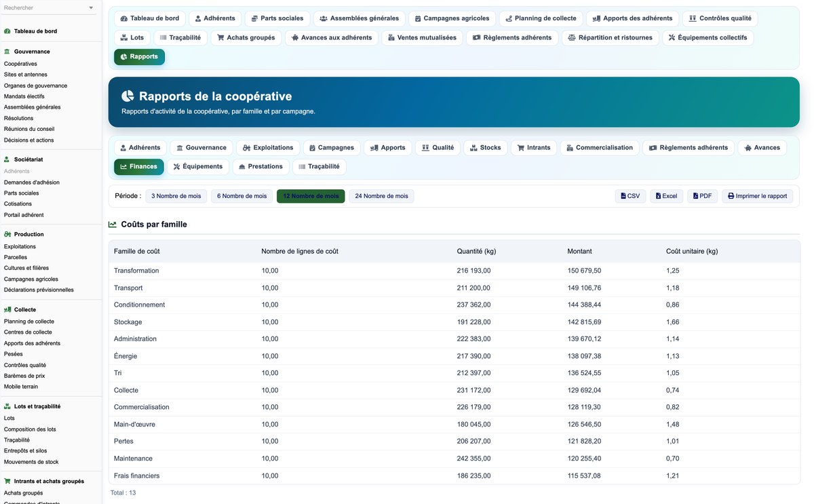
Task: Open the Rechercher dropdown arrow
Action: (92, 8)
